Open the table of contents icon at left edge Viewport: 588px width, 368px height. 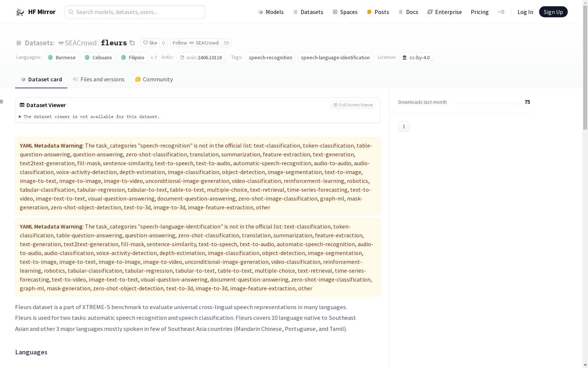coord(2,102)
